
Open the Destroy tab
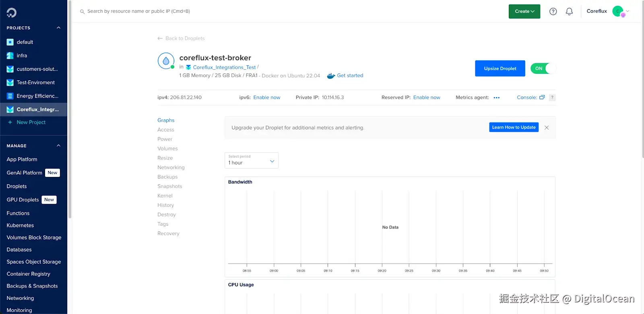[167, 215]
